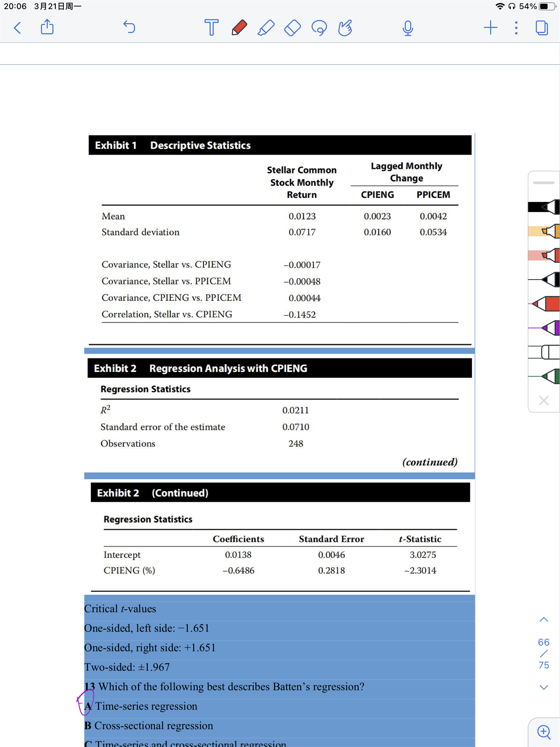Tap the Stellar mean value 0.0123

click(x=302, y=216)
